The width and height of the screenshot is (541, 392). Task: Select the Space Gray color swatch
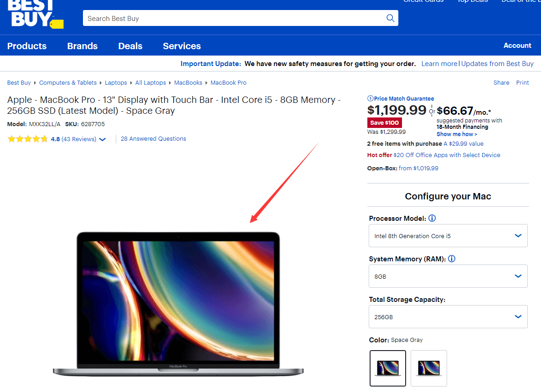(x=387, y=368)
